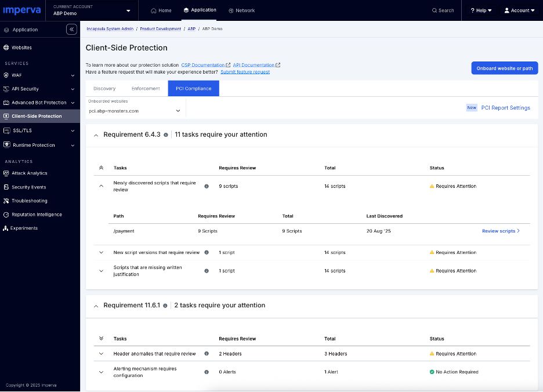Collapse all tasks in Requirement 6.4.3 table
Image resolution: width=543 pixels, height=392 pixels.
coord(102,168)
